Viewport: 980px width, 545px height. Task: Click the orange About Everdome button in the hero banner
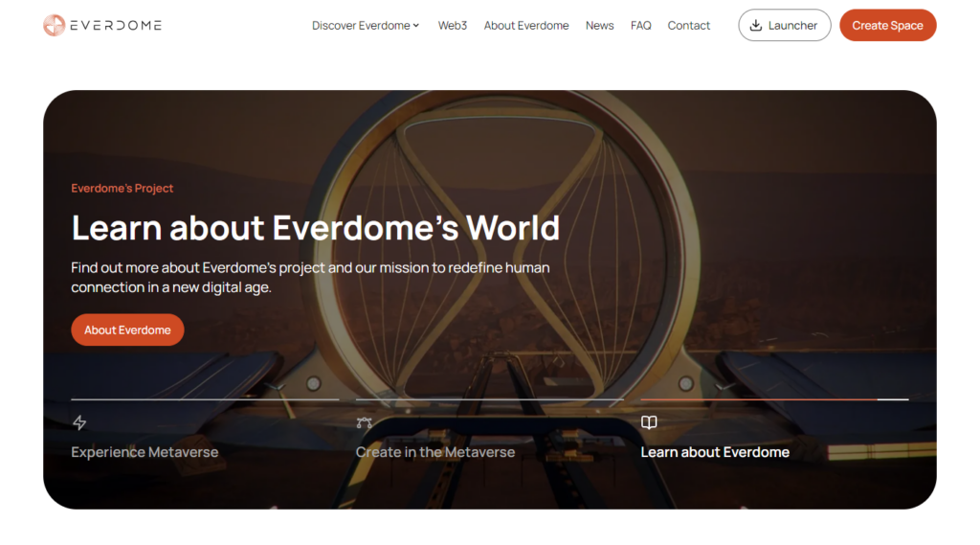point(127,329)
